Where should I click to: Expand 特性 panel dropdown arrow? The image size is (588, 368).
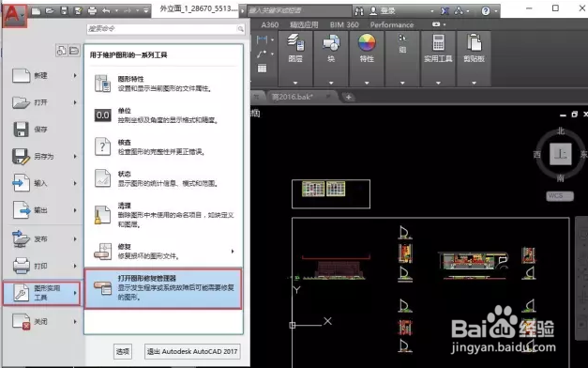pos(367,83)
